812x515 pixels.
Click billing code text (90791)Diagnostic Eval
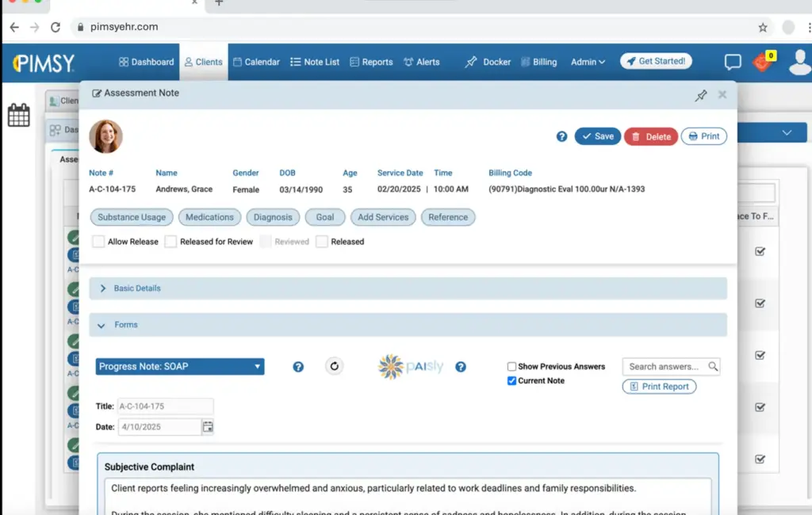tap(566, 189)
